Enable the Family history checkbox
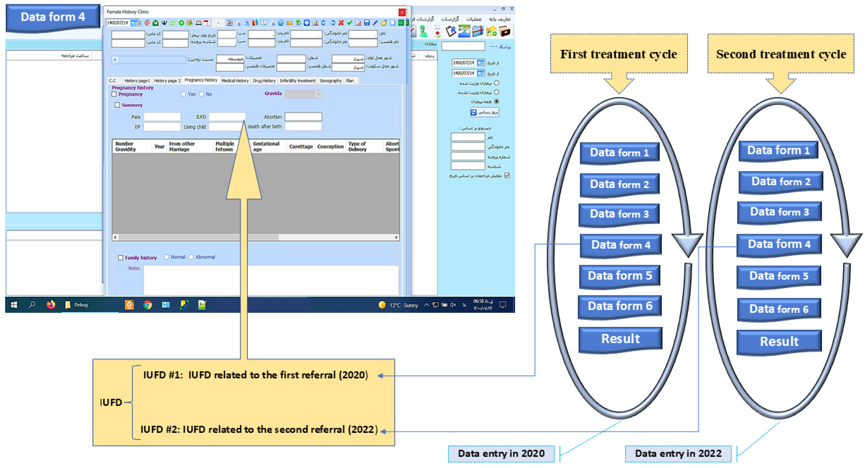 (x=121, y=258)
